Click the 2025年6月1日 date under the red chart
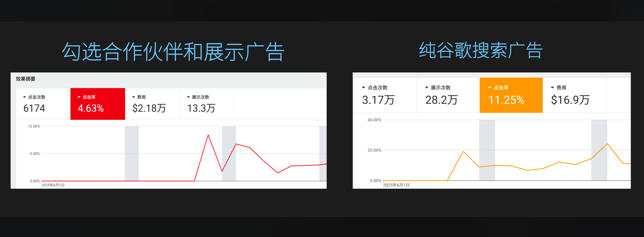 point(53,185)
